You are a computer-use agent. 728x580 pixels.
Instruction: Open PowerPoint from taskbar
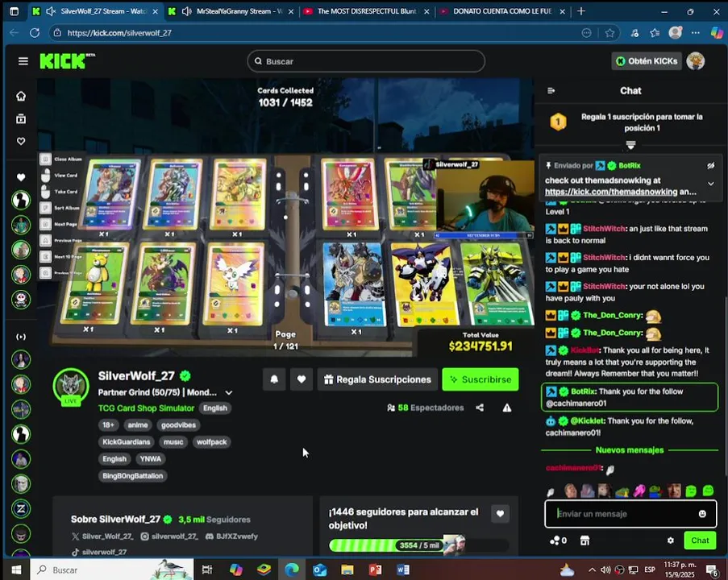click(375, 570)
